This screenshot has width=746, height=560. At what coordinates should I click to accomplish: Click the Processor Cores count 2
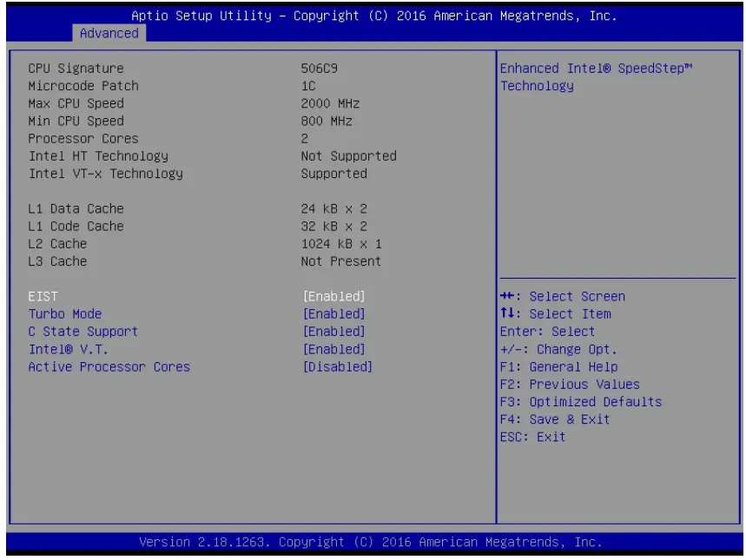coord(305,139)
